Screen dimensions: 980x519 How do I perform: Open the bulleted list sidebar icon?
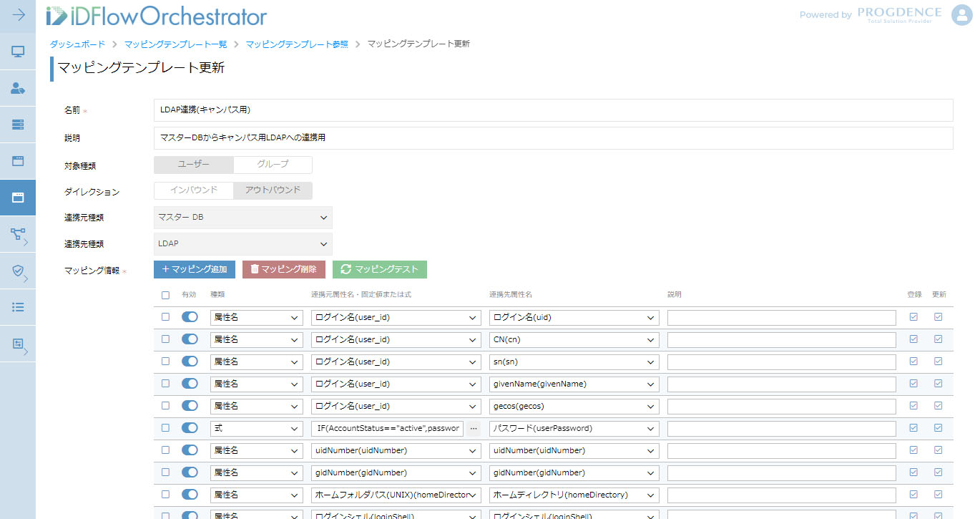tap(18, 307)
